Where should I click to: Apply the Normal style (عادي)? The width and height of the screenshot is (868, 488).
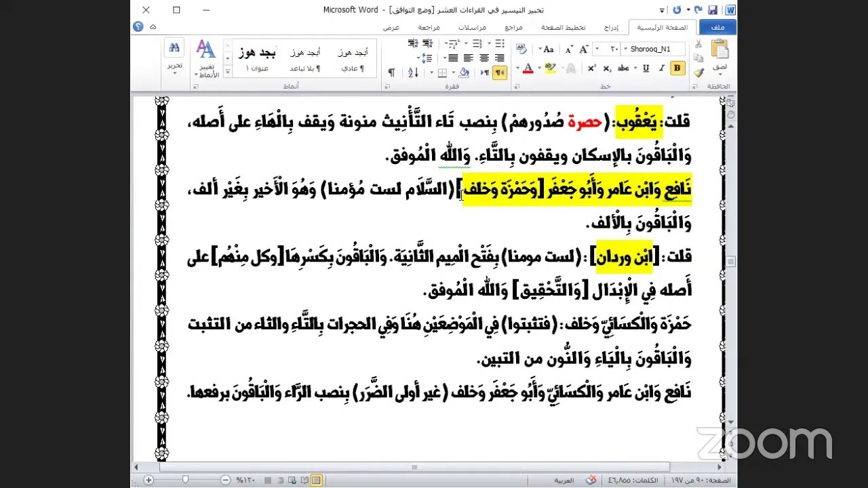(x=353, y=58)
